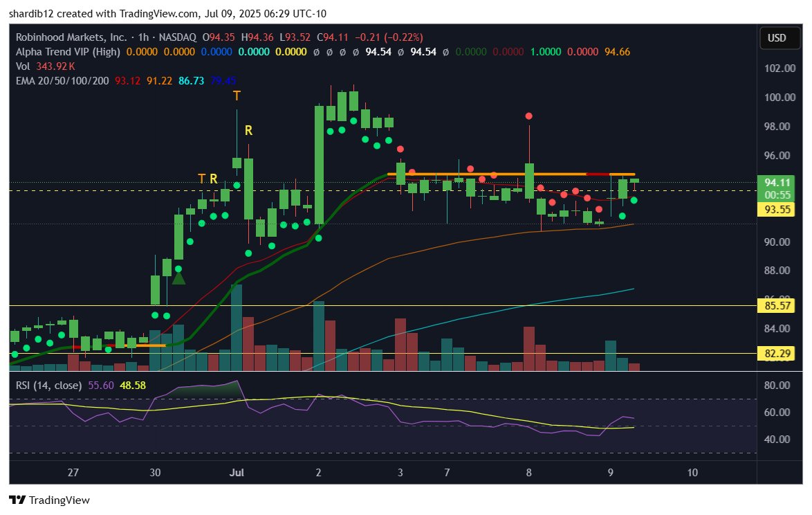Click the green 1.0000 Alpha Trend value
Screen dimensions: 812x515
click(546, 52)
